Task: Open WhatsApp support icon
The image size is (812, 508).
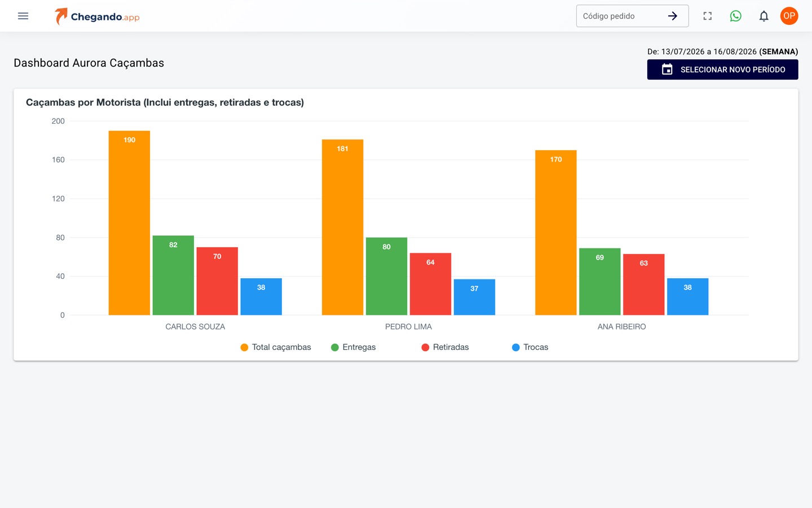Action: (x=736, y=16)
